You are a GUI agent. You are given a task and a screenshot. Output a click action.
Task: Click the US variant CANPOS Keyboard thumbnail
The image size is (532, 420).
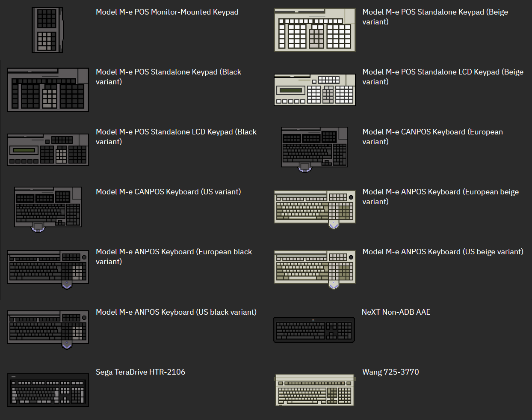(47, 208)
